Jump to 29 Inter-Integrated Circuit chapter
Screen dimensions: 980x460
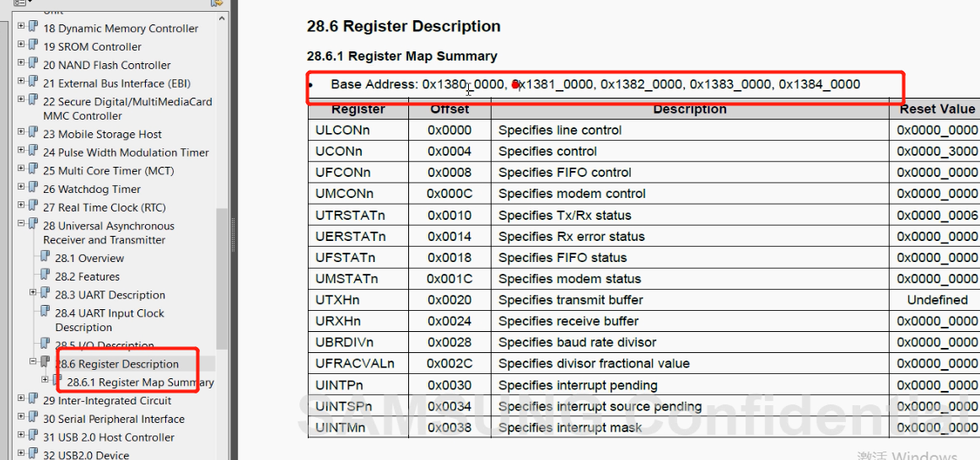(107, 401)
